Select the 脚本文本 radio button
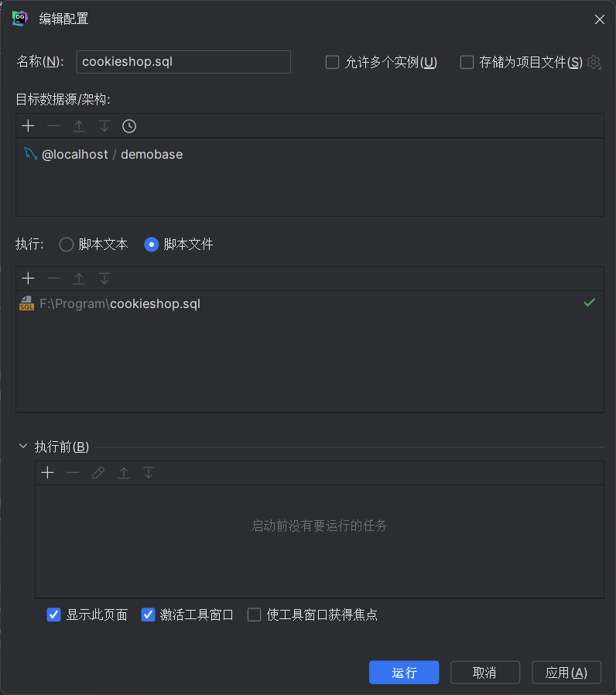 (66, 244)
